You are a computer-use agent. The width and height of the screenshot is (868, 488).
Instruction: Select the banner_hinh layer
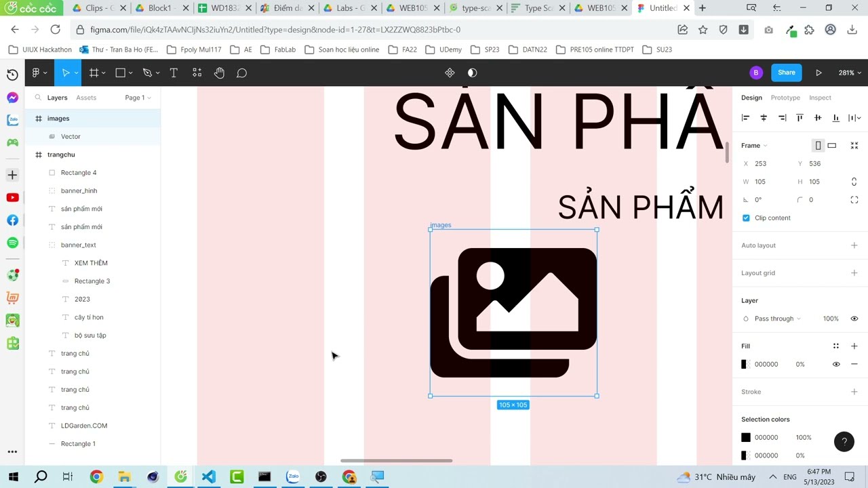click(x=93, y=190)
